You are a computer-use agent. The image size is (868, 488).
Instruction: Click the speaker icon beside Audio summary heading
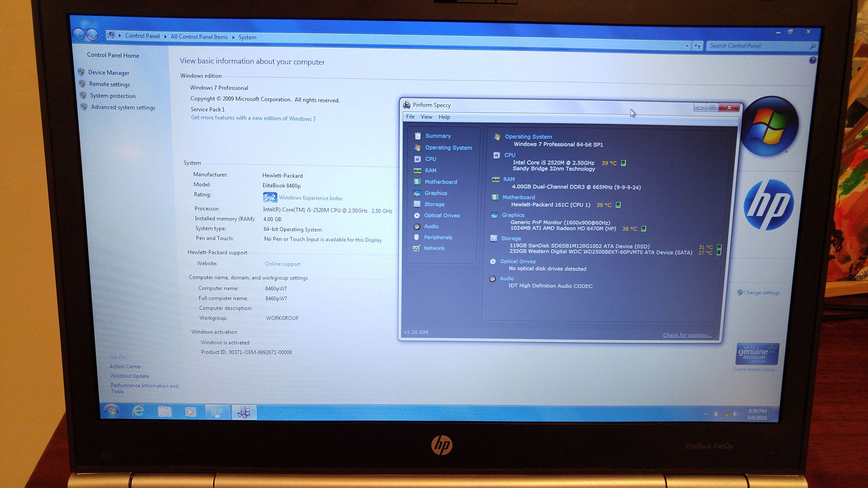coord(492,279)
